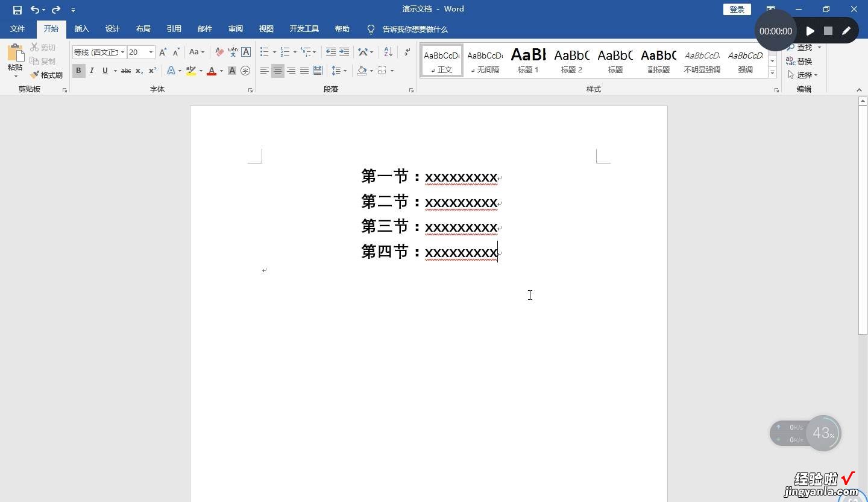
Task: Click the 登录 (Sign in) button
Action: (737, 9)
